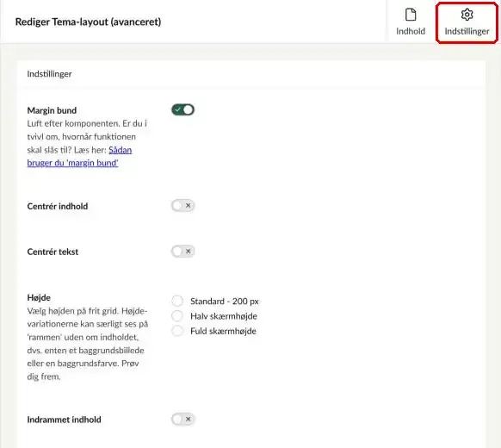Click the 'Rediger Tema-layout (avanceret)' title
Screen dimensions: 501x448
(88, 22)
